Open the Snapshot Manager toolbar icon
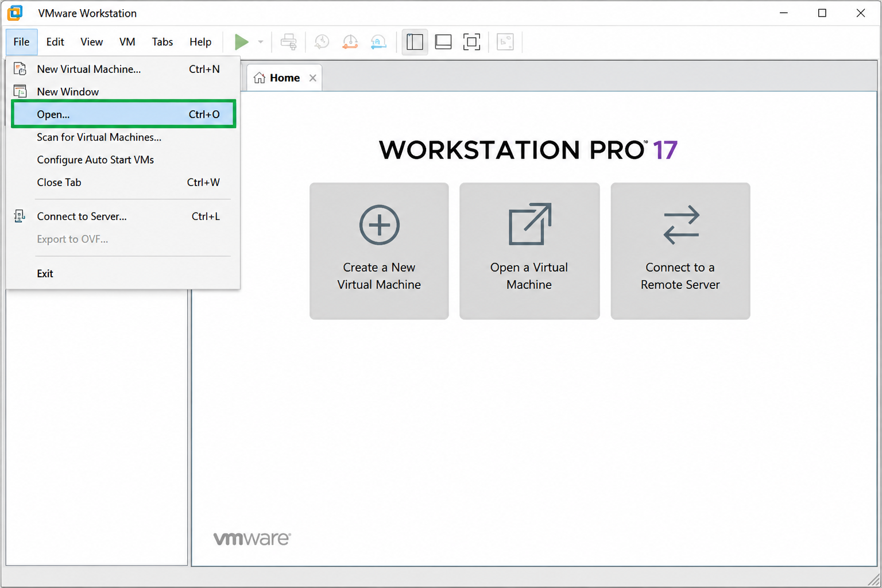The image size is (882, 588). tap(378, 42)
